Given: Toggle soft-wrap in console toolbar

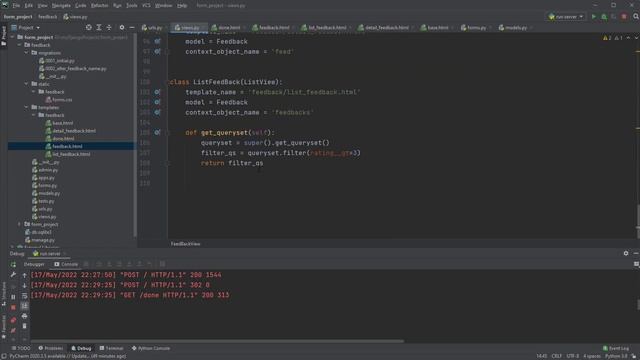Looking at the screenshot, I should tap(24, 296).
